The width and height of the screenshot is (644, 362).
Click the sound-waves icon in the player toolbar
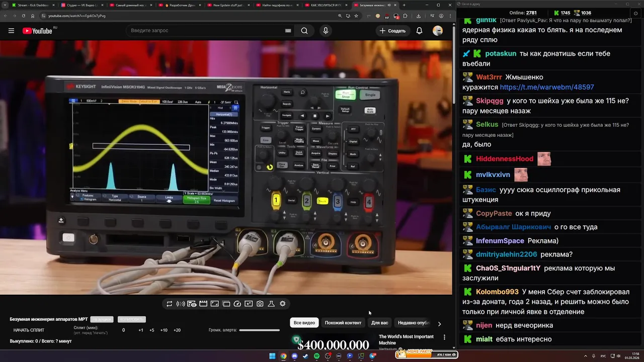coord(181,304)
